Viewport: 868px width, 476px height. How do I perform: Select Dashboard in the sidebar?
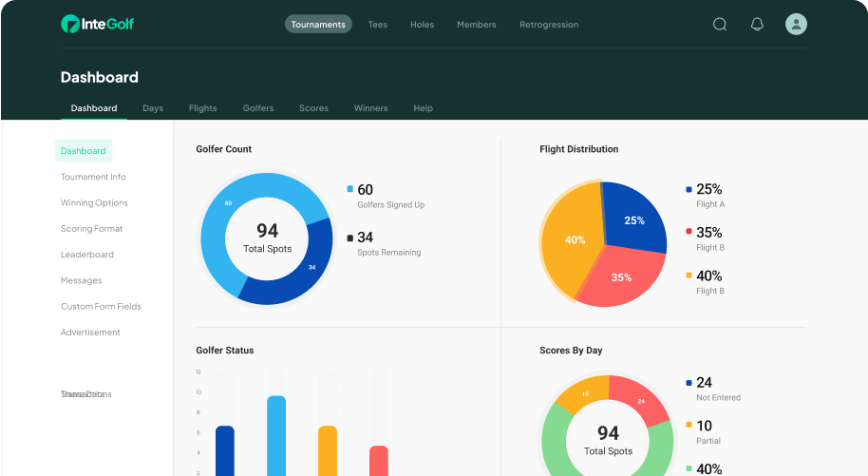coord(83,151)
